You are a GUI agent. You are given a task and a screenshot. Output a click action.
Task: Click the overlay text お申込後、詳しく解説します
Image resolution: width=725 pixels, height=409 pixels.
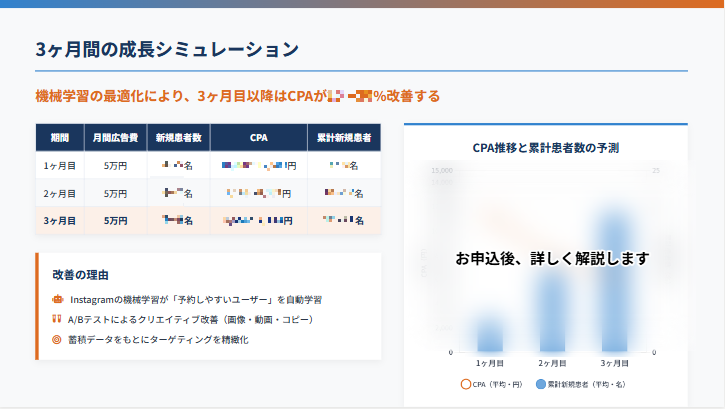(x=552, y=258)
